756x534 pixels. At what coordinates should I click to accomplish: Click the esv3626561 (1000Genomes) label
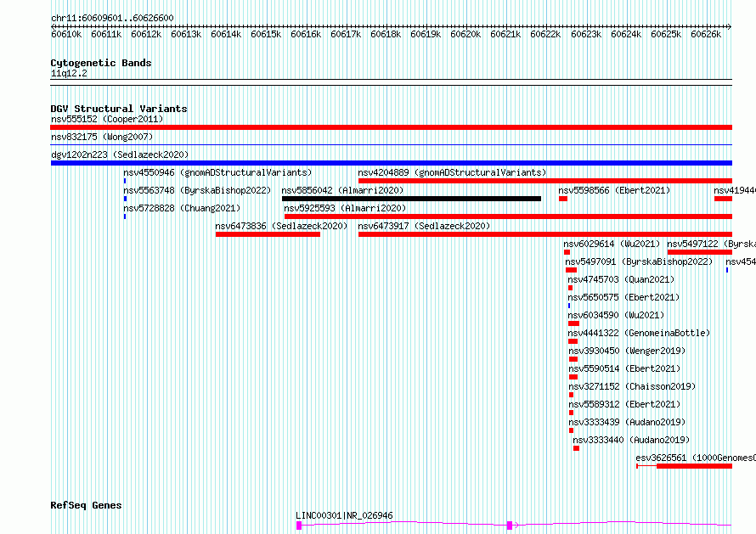click(x=696, y=458)
